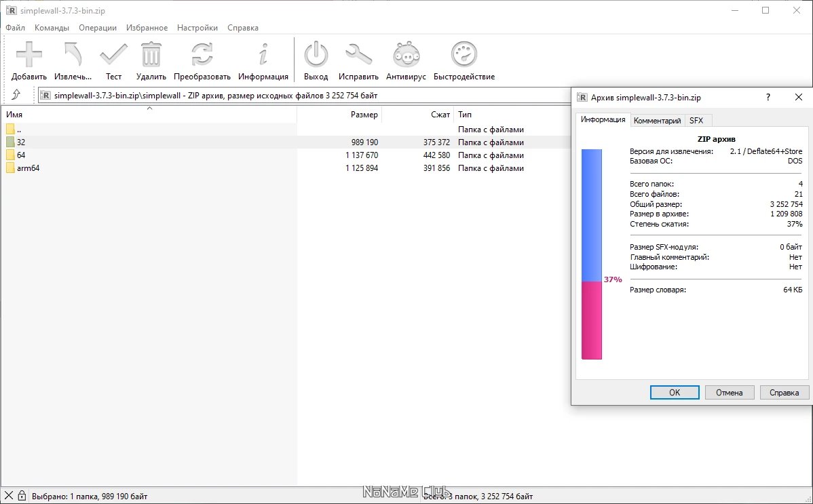
Task: Click the Извлечь (Extract) toolbar icon
Action: [73, 55]
